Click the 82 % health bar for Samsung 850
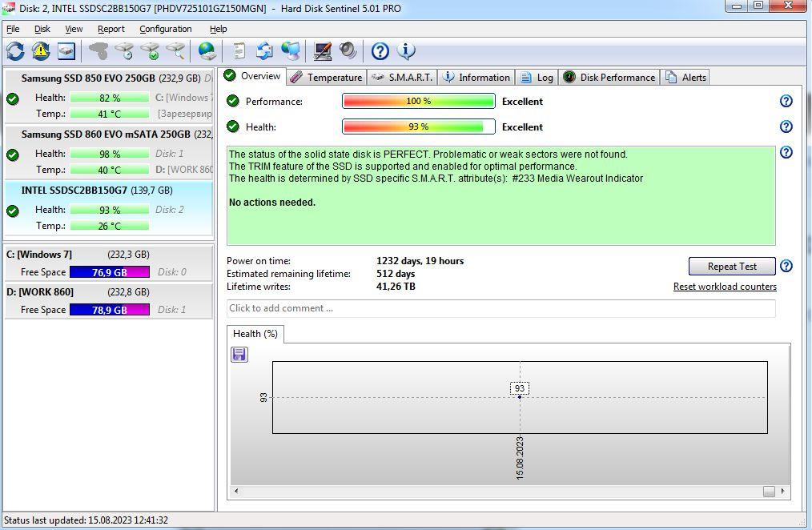812x530 pixels. pyautogui.click(x=109, y=98)
